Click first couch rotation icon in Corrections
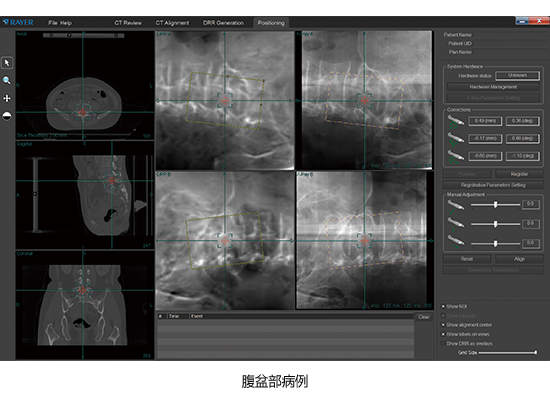Image resolution: width=550 pixels, height=400 pixels. pos(456,121)
